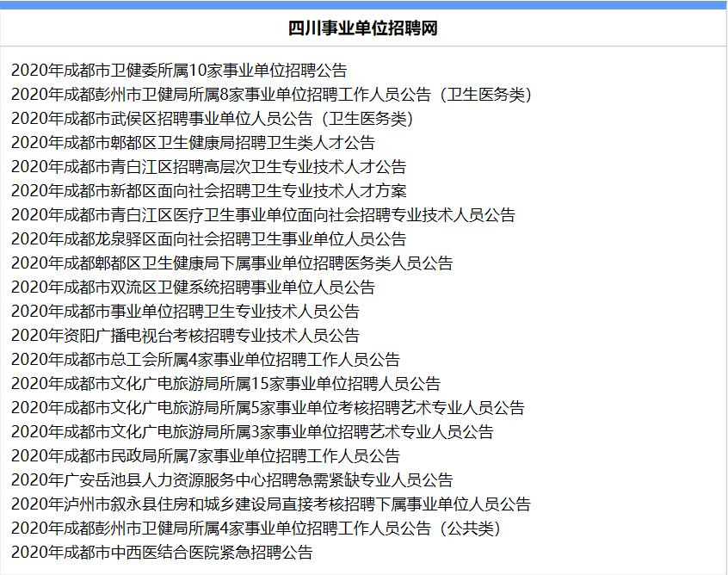Open 成都市中西医结合医院紧急招聘公告
Image resolution: width=728 pixels, height=575 pixels.
pyautogui.click(x=163, y=553)
